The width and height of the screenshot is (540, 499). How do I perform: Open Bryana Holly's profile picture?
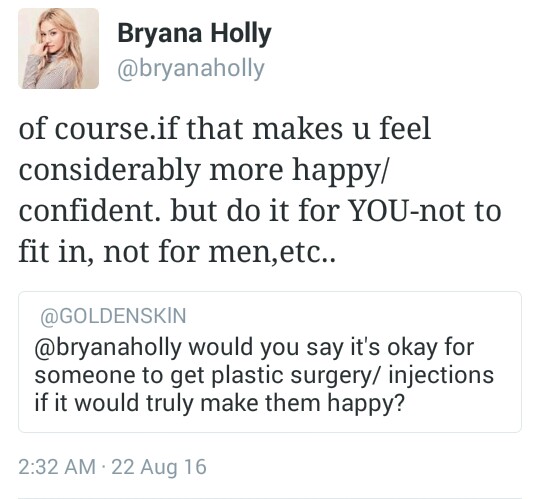[59, 49]
